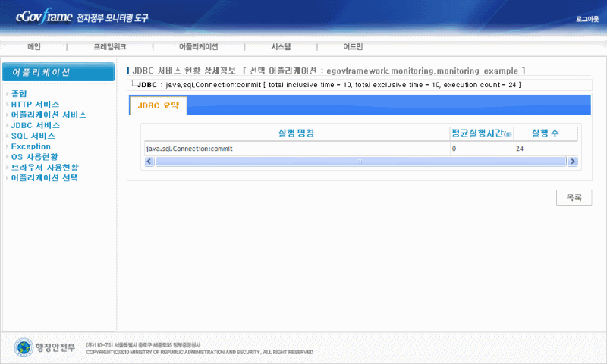Open the 메인 menu
607x364 pixels.
coord(34,47)
